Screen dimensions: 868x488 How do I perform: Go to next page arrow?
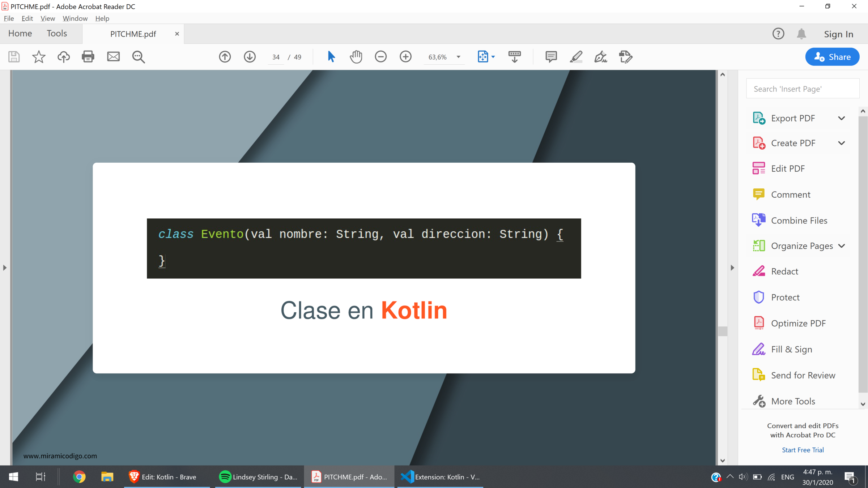250,57
